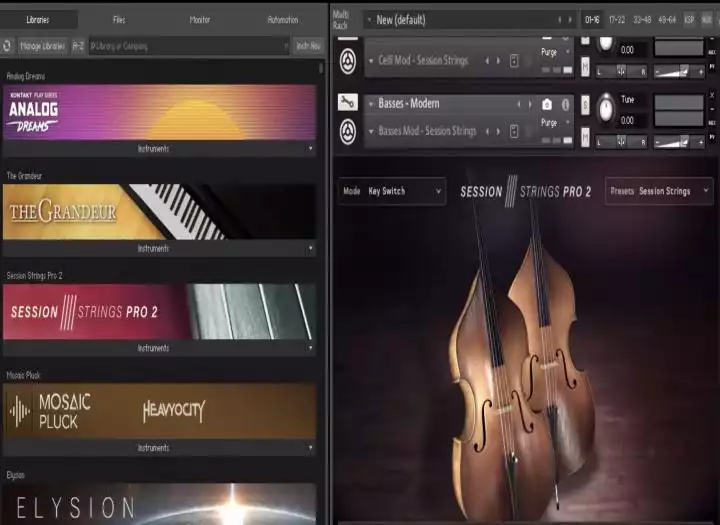Select rack page 17-32
Viewport: 720px width, 525px height.
click(x=617, y=20)
